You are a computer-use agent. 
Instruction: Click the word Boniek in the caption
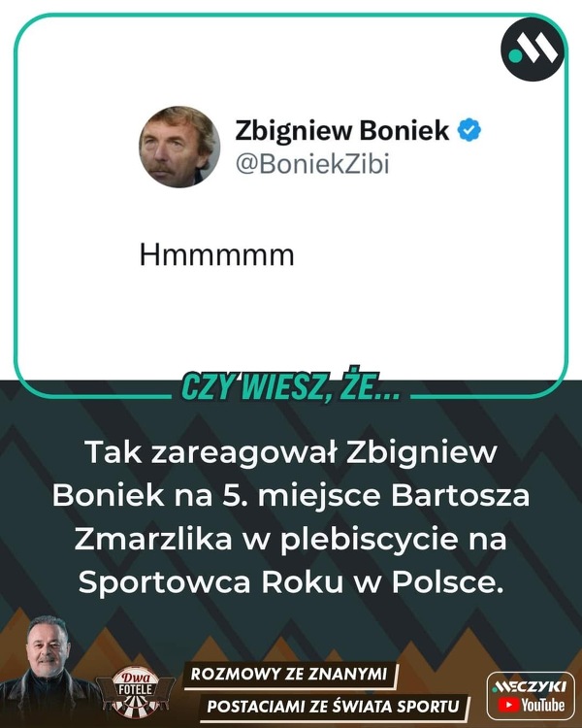click(108, 495)
